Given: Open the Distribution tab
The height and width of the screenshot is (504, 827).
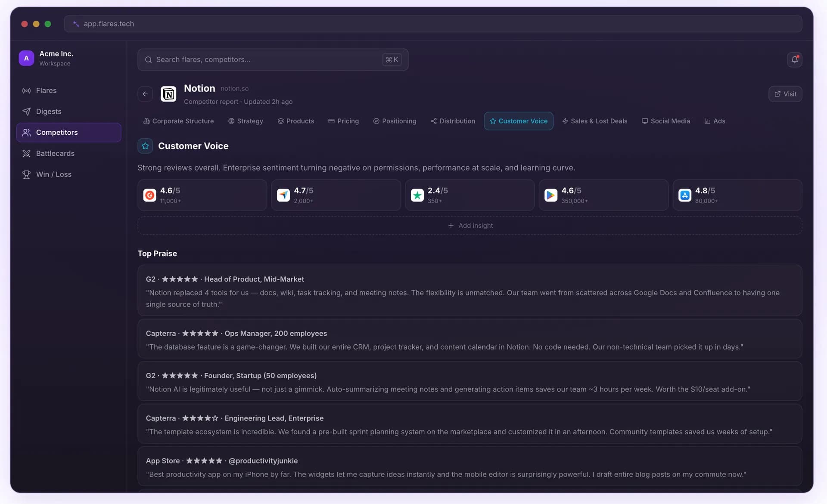Looking at the screenshot, I should pos(453,121).
